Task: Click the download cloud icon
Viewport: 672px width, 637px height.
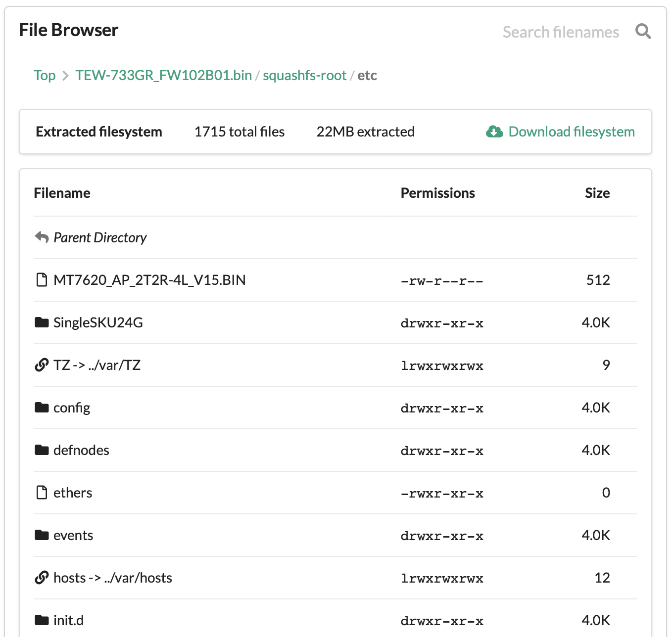Action: point(494,132)
